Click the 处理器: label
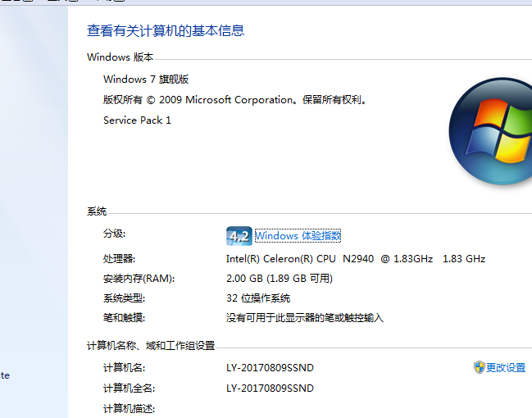The image size is (532, 418). (119, 259)
